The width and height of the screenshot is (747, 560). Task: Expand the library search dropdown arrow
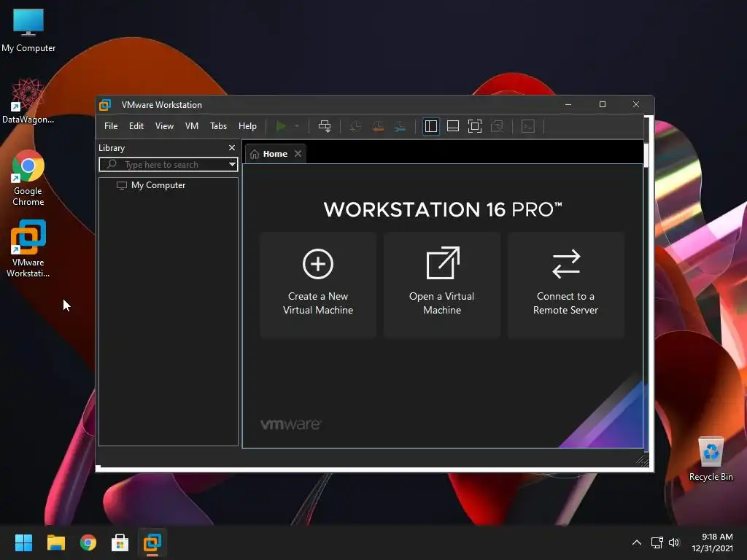(232, 165)
